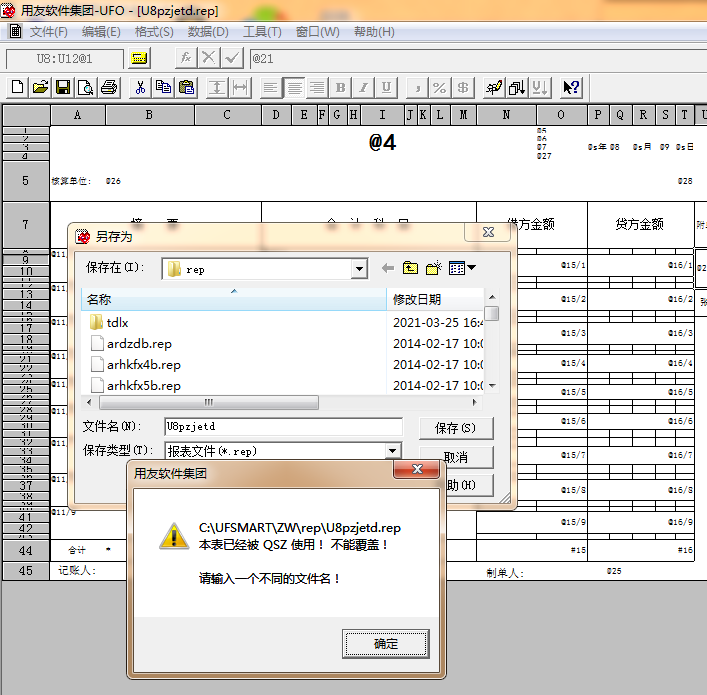
Task: Align text left in toolbar
Action: pyautogui.click(x=271, y=87)
